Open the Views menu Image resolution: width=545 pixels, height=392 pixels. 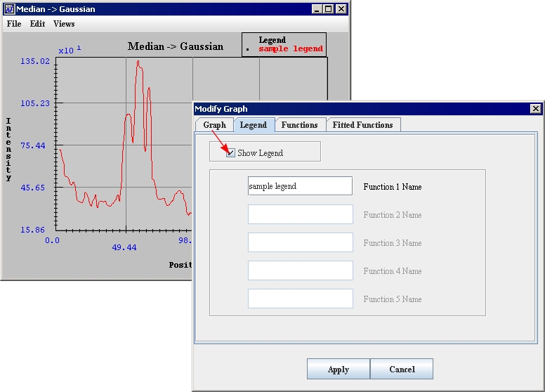tap(64, 24)
